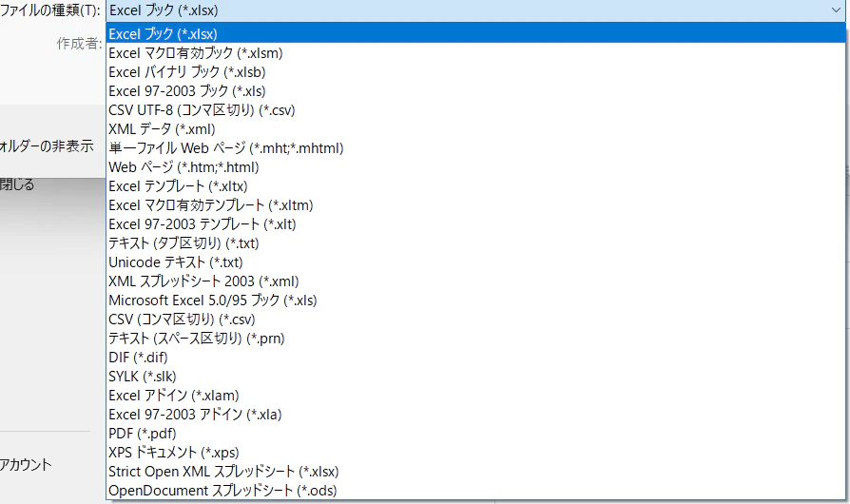850x504 pixels.
Task: Pick Excel バイナリ ブック (*.xlsb)
Action: 475,72
